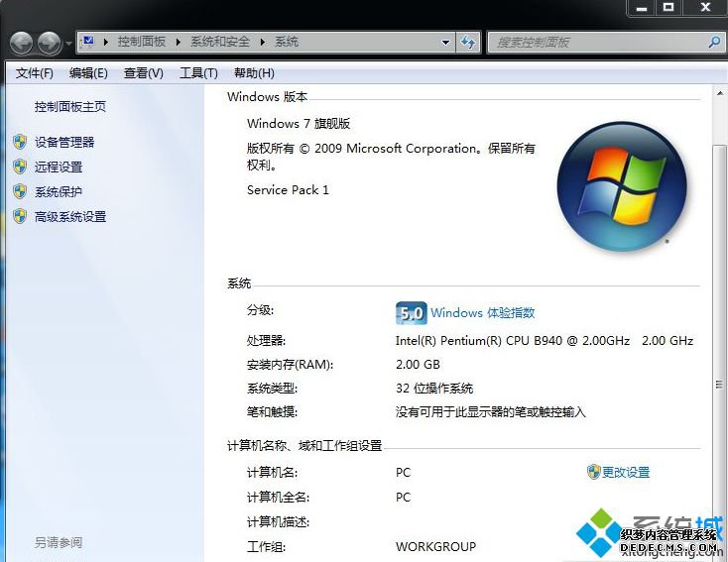Open the address bar history dropdown
This screenshot has width=728, height=562.
pyautogui.click(x=445, y=43)
